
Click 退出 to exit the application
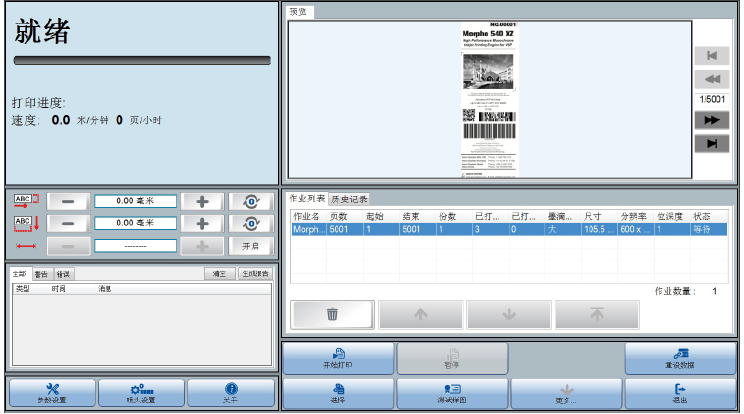681,393
